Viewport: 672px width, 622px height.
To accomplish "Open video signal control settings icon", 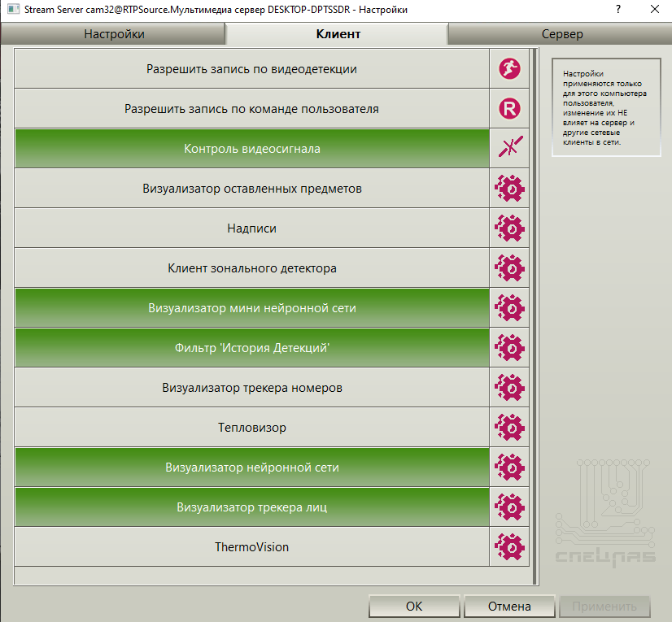I will coord(509,148).
